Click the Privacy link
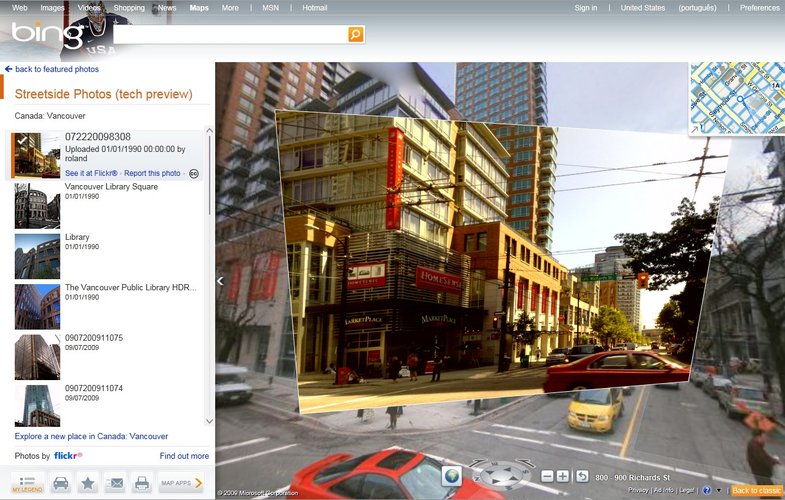Viewport: 785px width, 500px height. (x=638, y=490)
